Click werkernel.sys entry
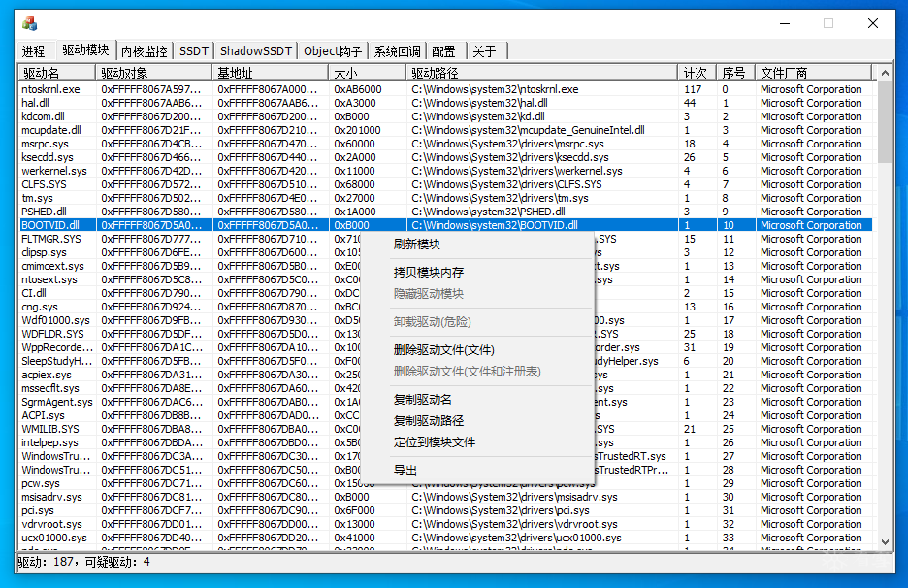The height and width of the screenshot is (588, 908). pyautogui.click(x=445, y=171)
